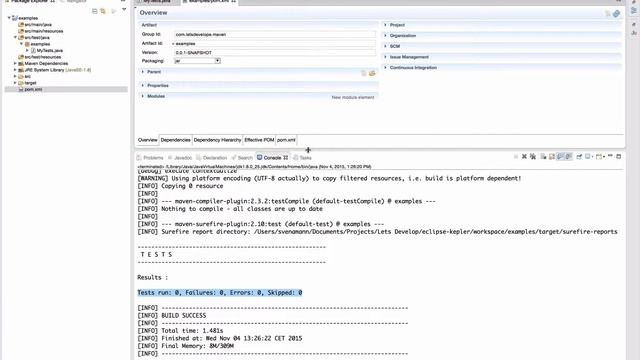The height and width of the screenshot is (360, 640).
Task: Expand JRE System Library node
Action: pos(16,70)
